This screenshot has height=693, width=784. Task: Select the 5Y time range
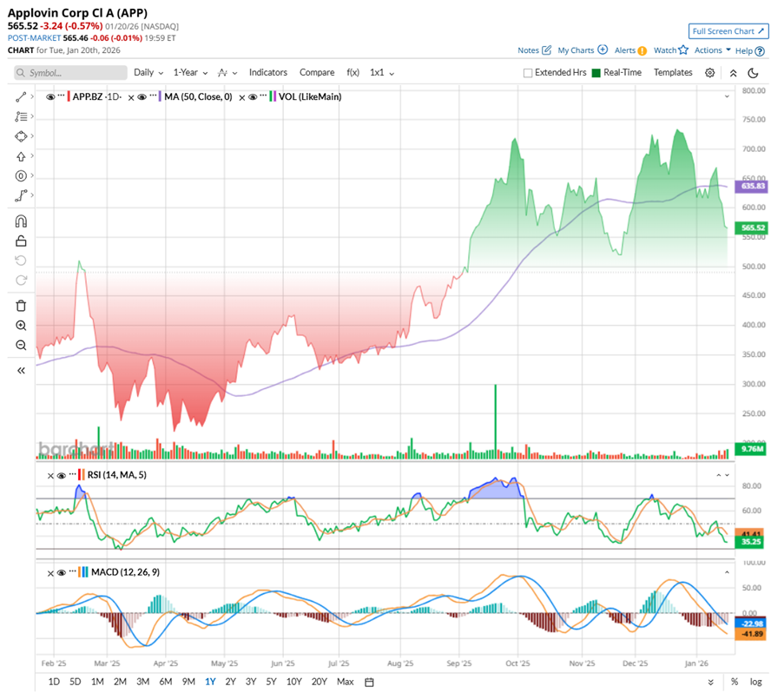click(271, 682)
